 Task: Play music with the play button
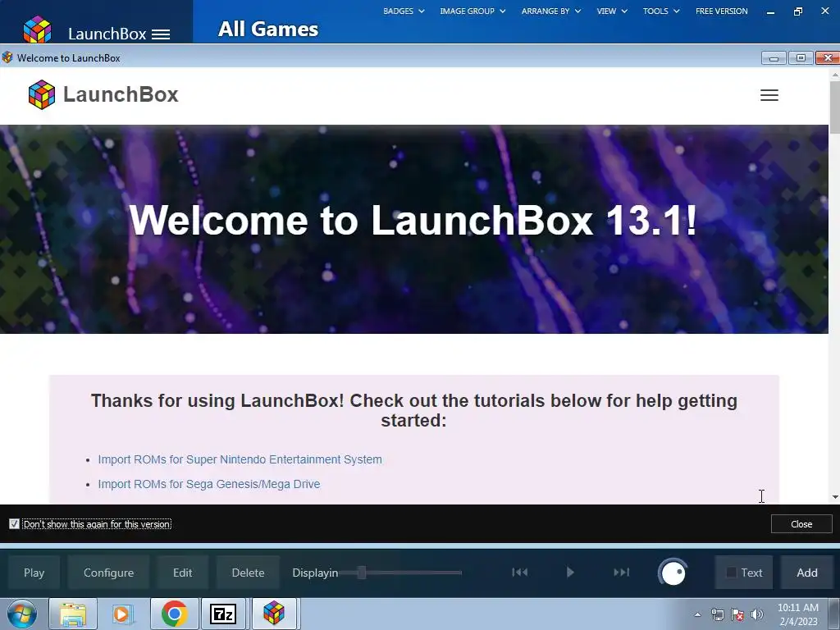[570, 572]
